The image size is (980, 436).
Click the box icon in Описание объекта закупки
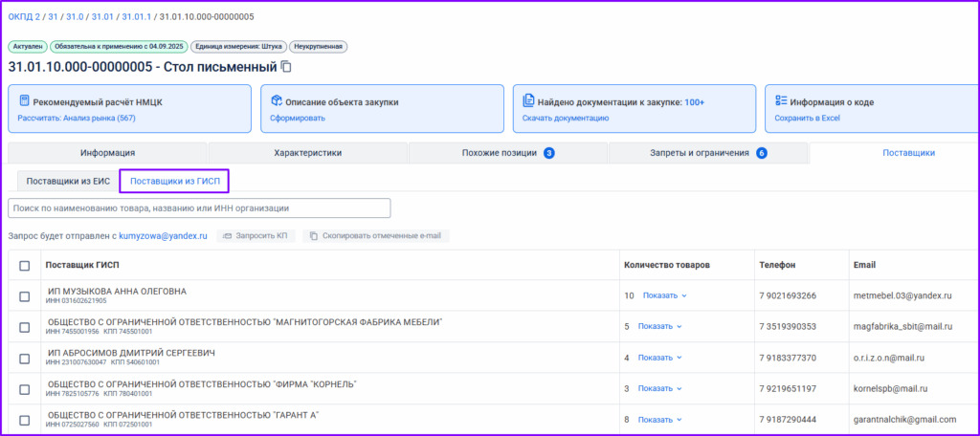[277, 101]
